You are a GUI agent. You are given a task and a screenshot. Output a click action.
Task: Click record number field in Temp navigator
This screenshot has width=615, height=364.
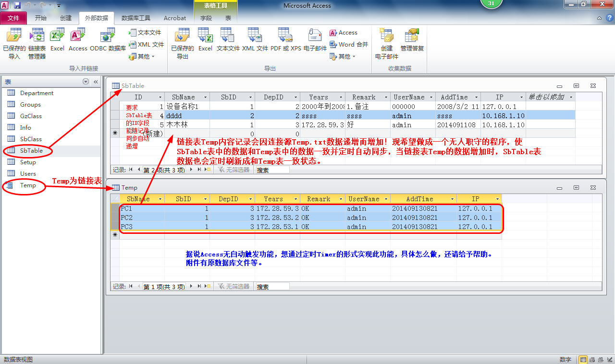[164, 286]
